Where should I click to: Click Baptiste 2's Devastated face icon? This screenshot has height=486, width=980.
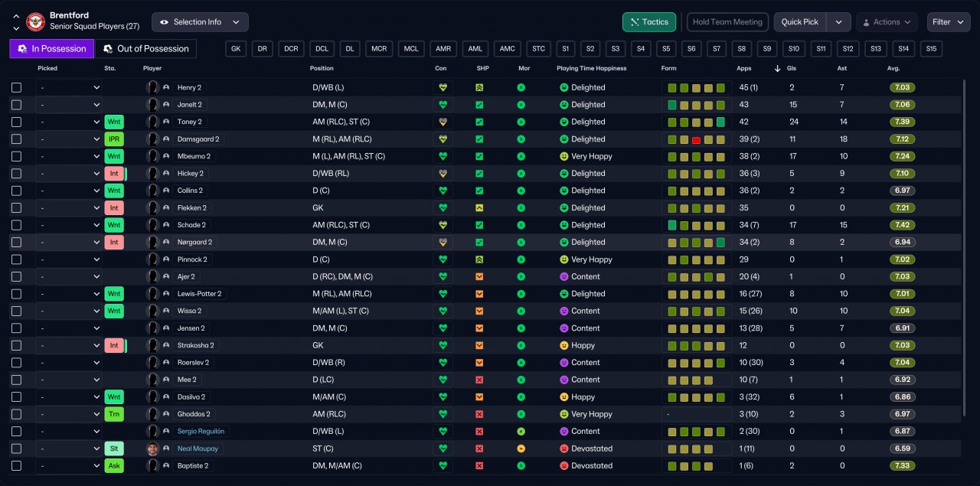coord(563,466)
